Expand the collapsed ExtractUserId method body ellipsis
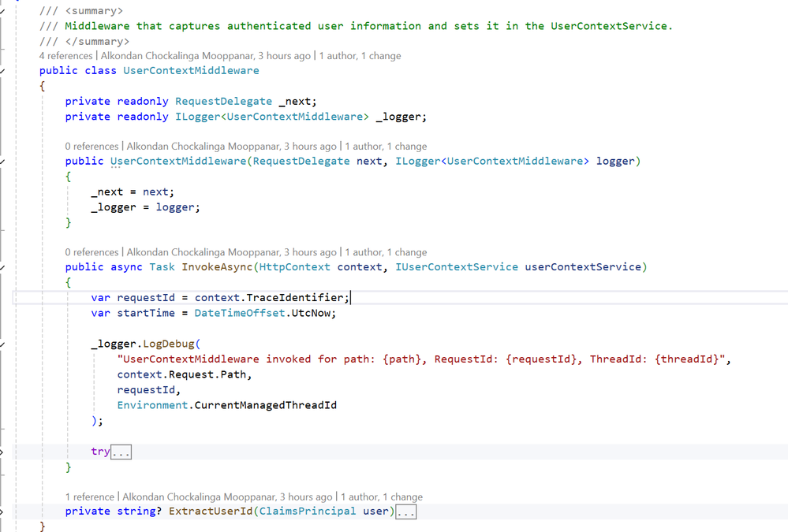The height and width of the screenshot is (532, 788). [x=406, y=512]
